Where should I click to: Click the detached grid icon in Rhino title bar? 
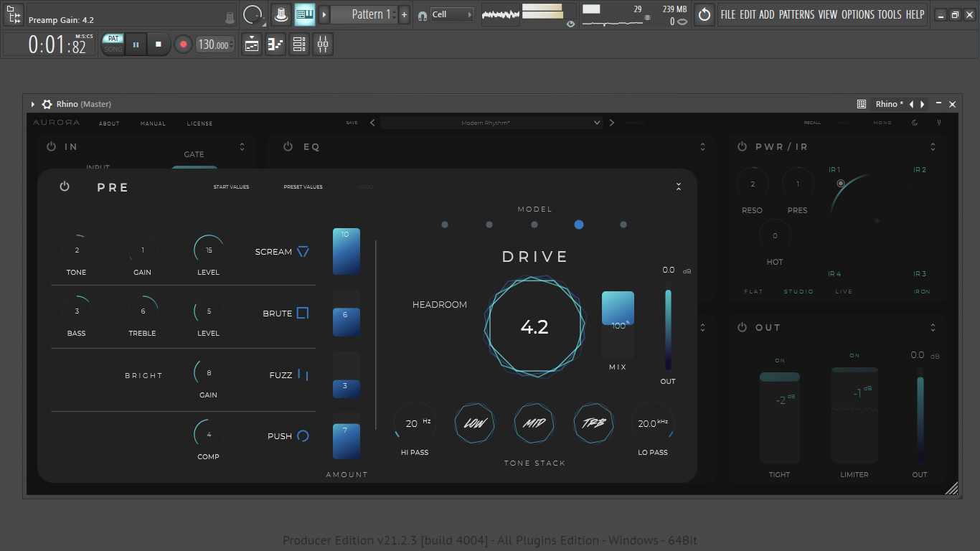pos(862,104)
